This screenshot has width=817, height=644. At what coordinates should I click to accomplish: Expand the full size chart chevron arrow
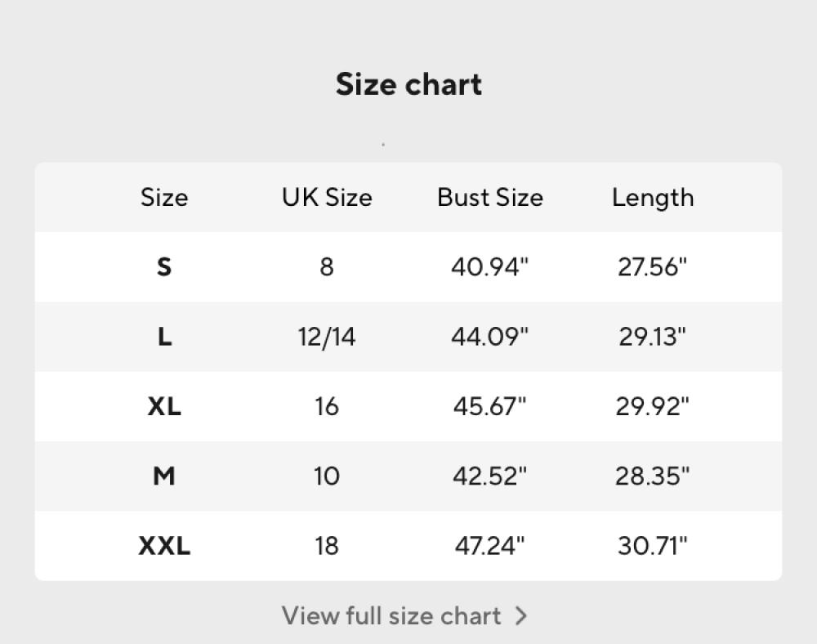521,615
